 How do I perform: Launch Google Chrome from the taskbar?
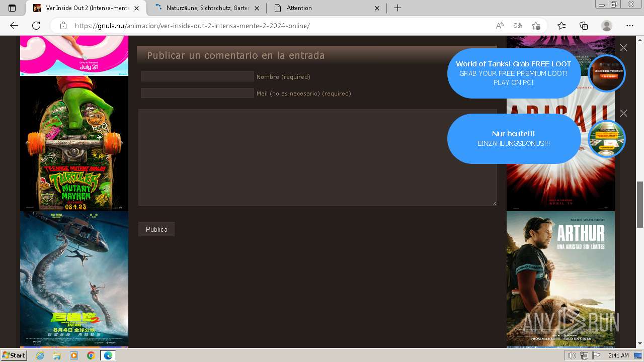(x=91, y=355)
